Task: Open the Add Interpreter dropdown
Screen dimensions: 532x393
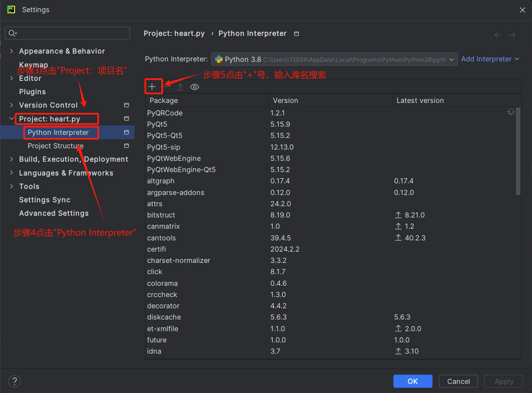Action: [490, 59]
